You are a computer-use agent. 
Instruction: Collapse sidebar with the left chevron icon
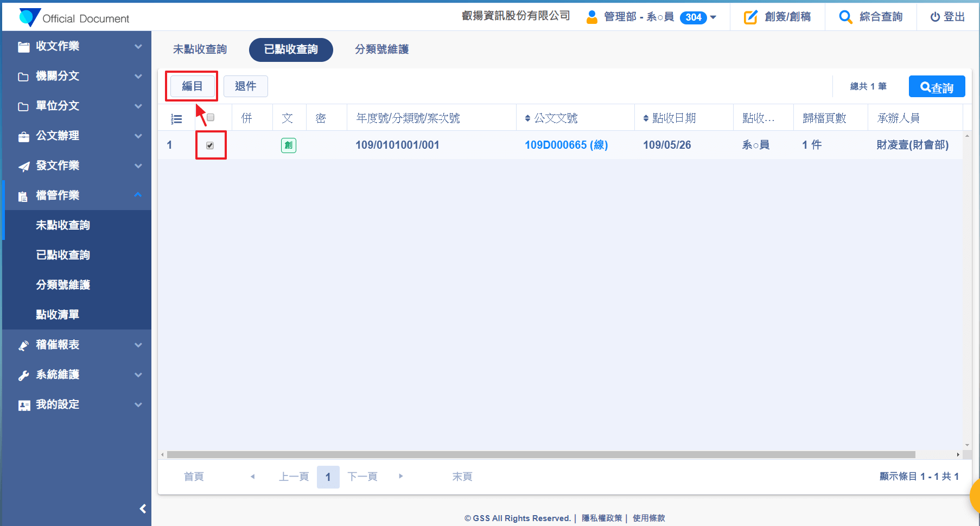pyautogui.click(x=143, y=509)
